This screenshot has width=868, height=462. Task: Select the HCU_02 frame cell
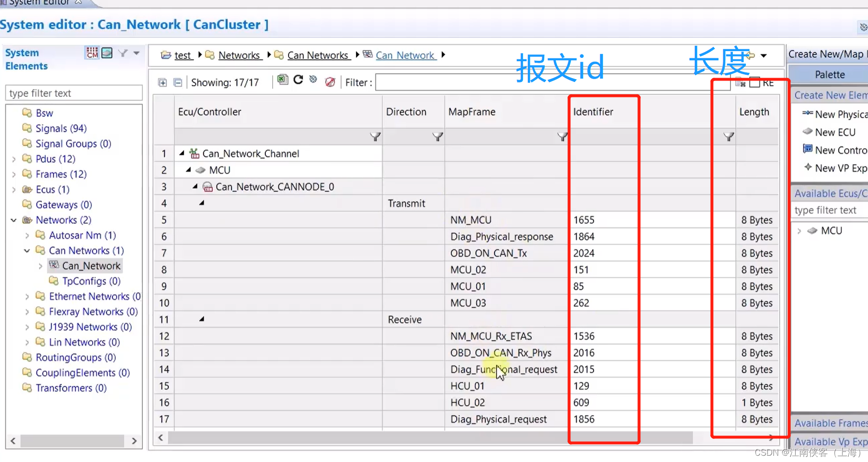(506, 403)
